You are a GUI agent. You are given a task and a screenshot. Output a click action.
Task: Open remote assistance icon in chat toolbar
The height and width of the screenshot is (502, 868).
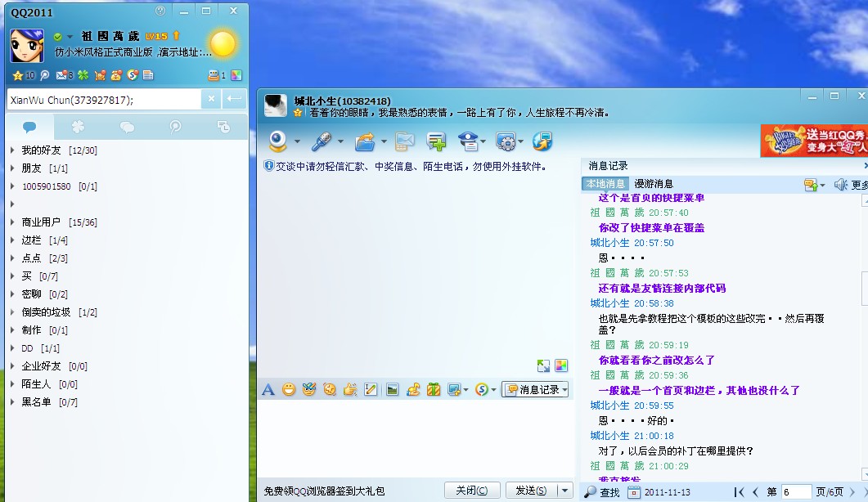pos(468,141)
